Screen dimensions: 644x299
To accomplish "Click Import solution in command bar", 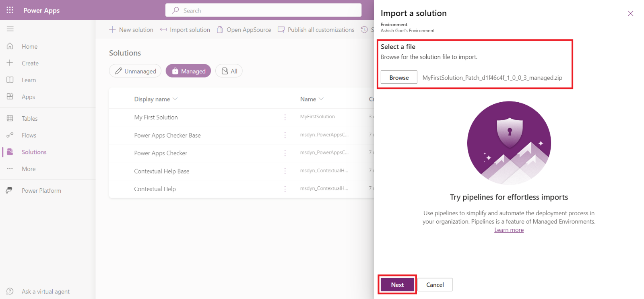I will 185,30.
